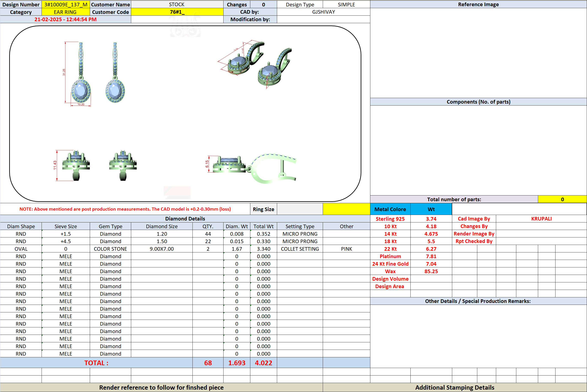Select the design number cell 3#10009E_137_M
This screenshot has height=392, width=587.
click(x=66, y=4)
